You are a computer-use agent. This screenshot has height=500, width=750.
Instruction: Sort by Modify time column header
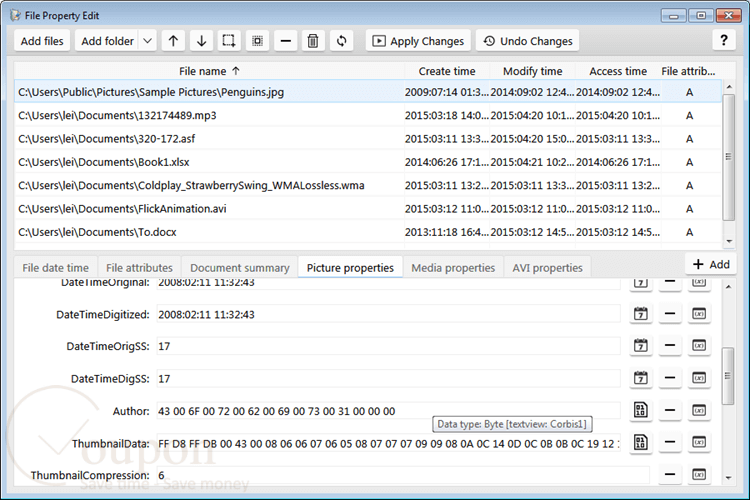tap(532, 71)
